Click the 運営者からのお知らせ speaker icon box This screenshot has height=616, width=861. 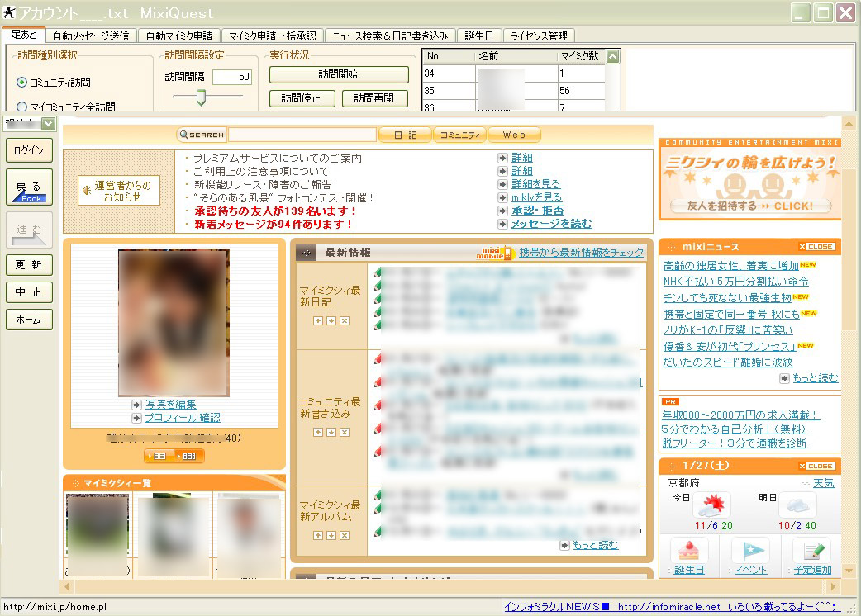pyautogui.click(x=119, y=191)
